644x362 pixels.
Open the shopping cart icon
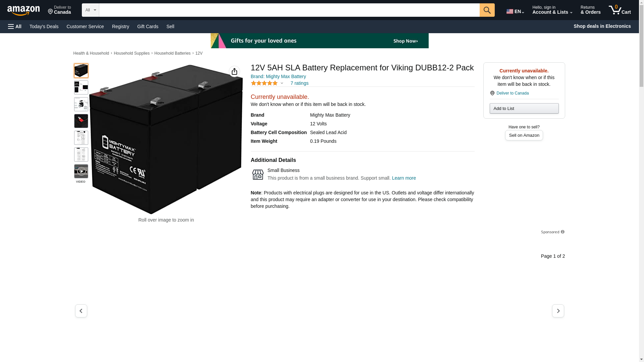(620, 10)
